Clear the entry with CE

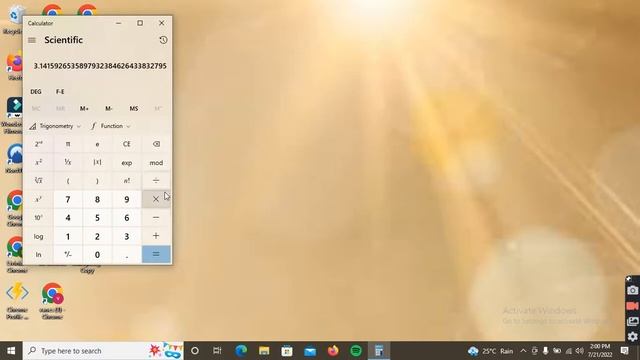(127, 144)
